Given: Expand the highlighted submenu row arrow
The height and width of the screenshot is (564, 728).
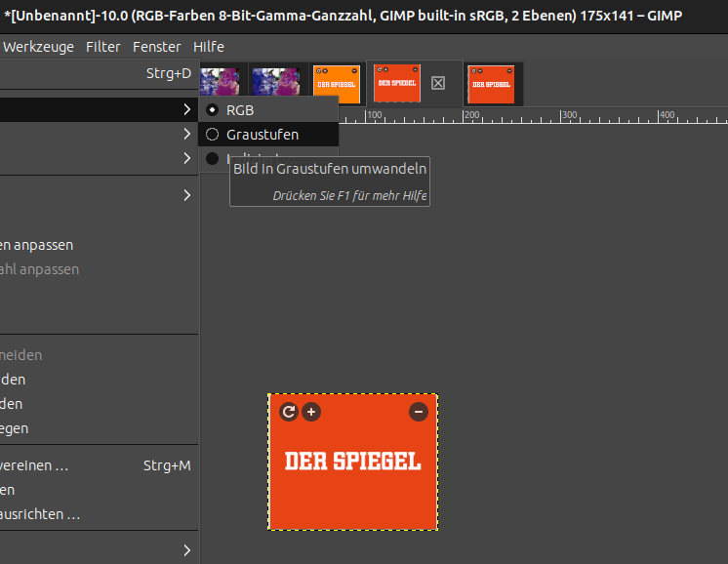Looking at the screenshot, I should tap(186, 109).
